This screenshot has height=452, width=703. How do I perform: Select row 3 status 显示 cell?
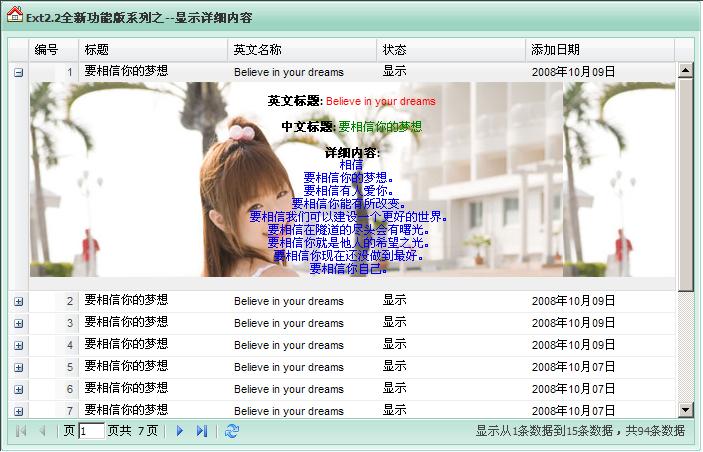[395, 323]
